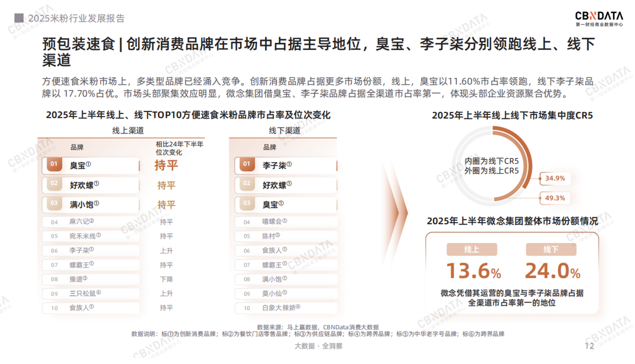Click the 品牌 header in the offline table
This screenshot has height=364, width=635.
click(x=269, y=147)
